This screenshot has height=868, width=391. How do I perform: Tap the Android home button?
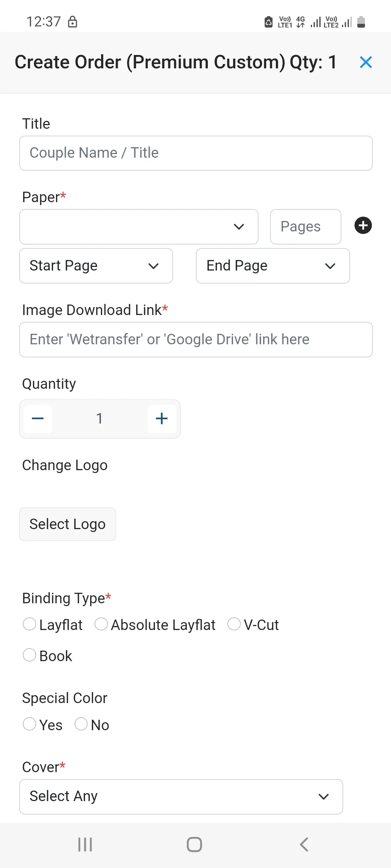(x=194, y=844)
